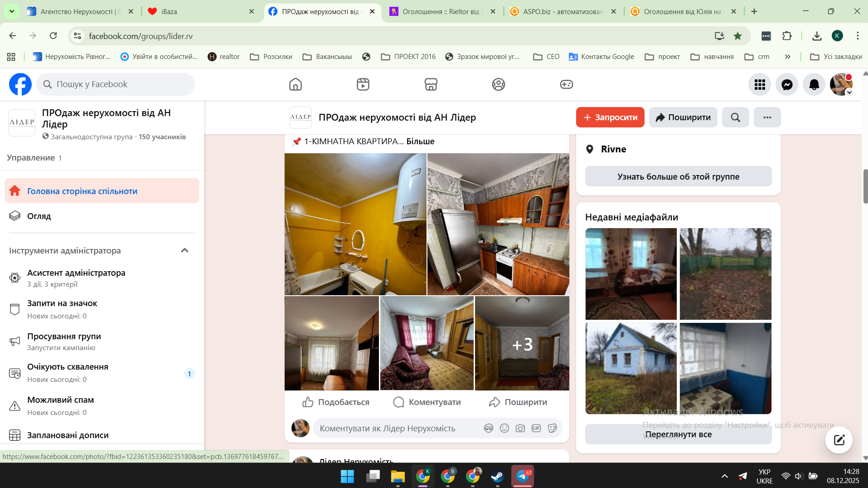Open Telegram from the Windows taskbar
The width and height of the screenshot is (868, 488).
pos(522,476)
